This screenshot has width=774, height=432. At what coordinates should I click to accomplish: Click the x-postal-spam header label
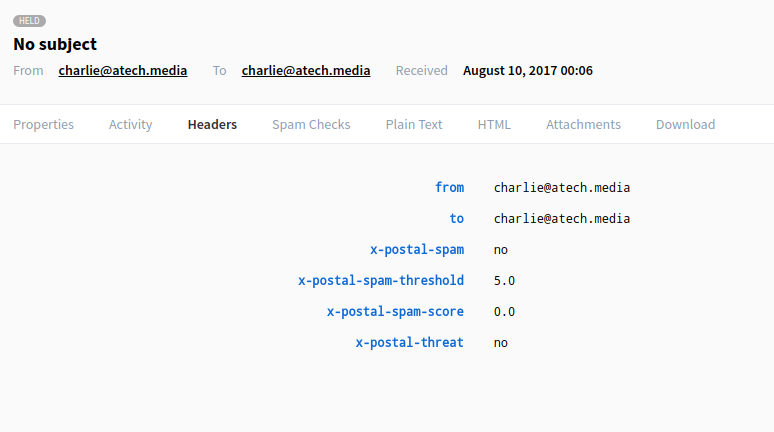[x=417, y=250]
